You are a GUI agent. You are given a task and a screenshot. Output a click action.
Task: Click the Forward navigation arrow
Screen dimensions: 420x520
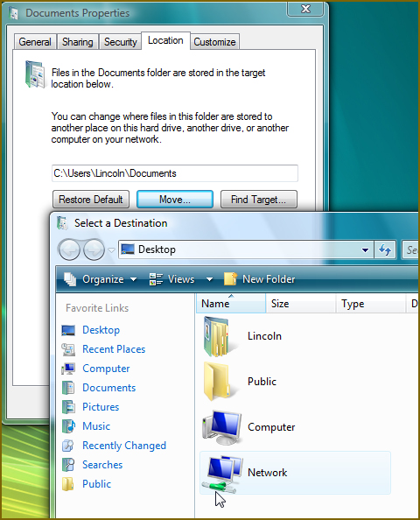coord(94,249)
